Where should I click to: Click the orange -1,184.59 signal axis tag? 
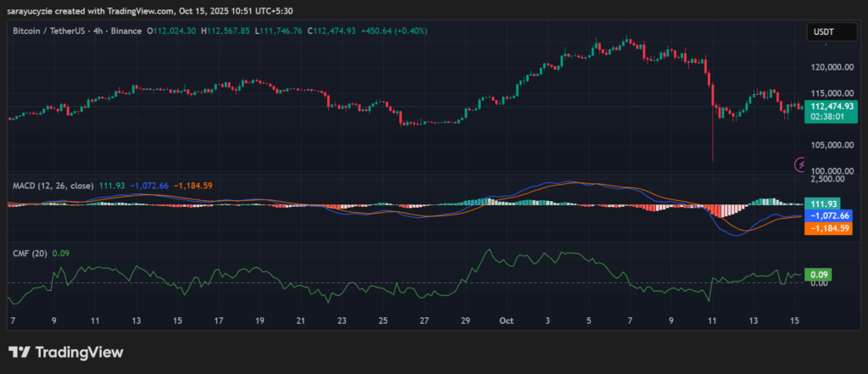(x=828, y=228)
